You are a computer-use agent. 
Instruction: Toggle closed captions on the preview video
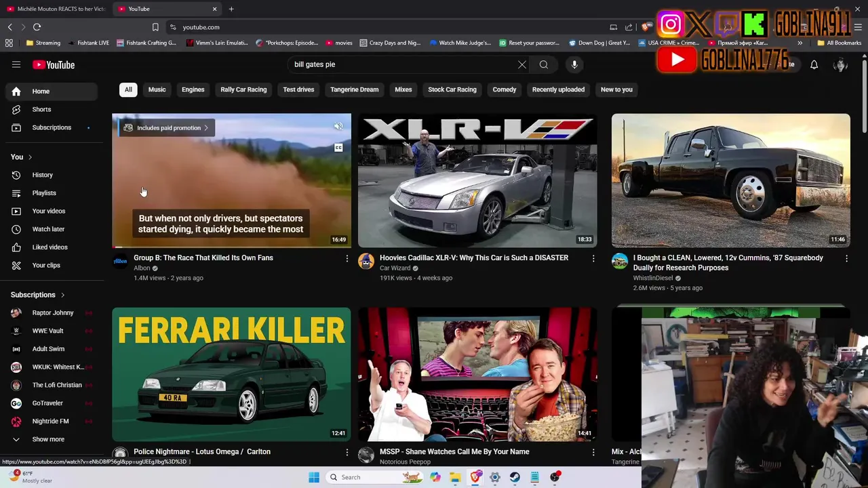click(x=338, y=148)
